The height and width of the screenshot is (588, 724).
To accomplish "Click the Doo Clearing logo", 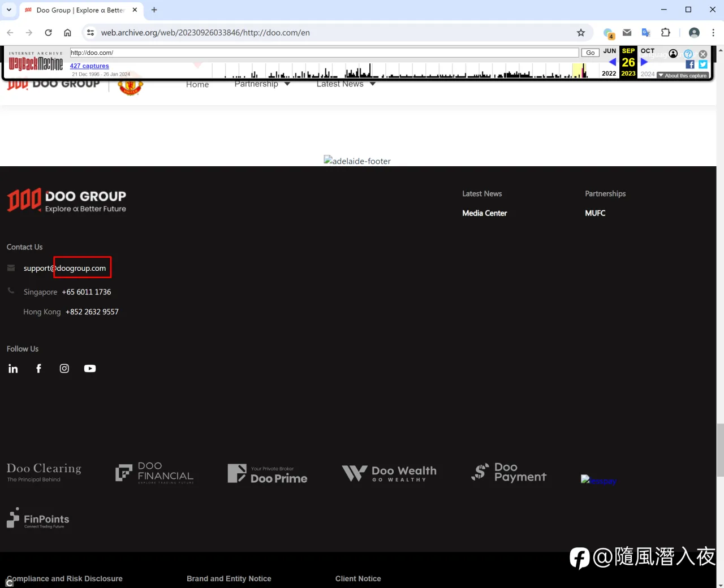I will 44,472.
